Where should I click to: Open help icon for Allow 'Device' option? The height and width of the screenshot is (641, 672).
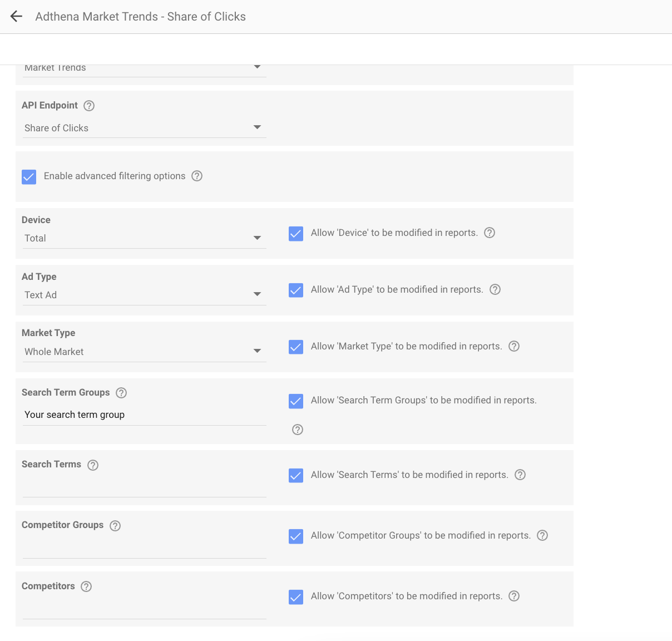490,233
